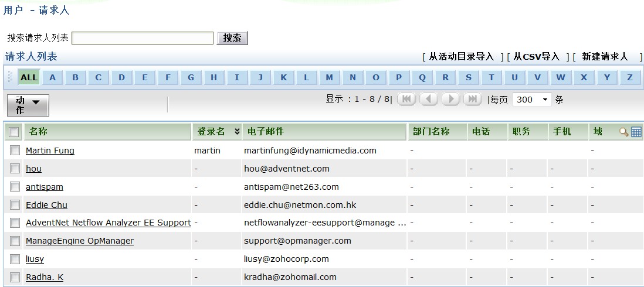Filter requesters by the letter L
Screen dimensions: 644x287
[306, 77]
